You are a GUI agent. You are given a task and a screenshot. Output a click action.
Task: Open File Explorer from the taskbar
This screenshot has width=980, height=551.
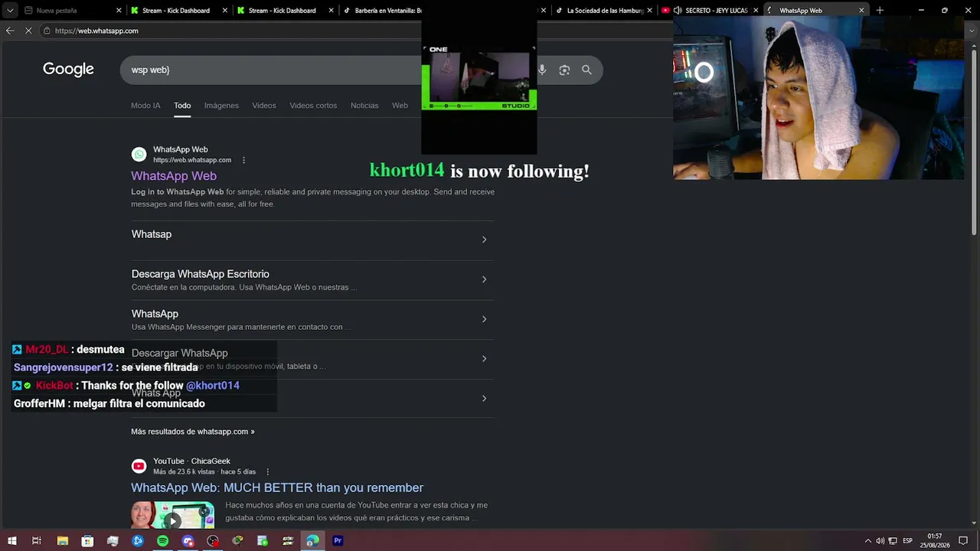(x=63, y=541)
